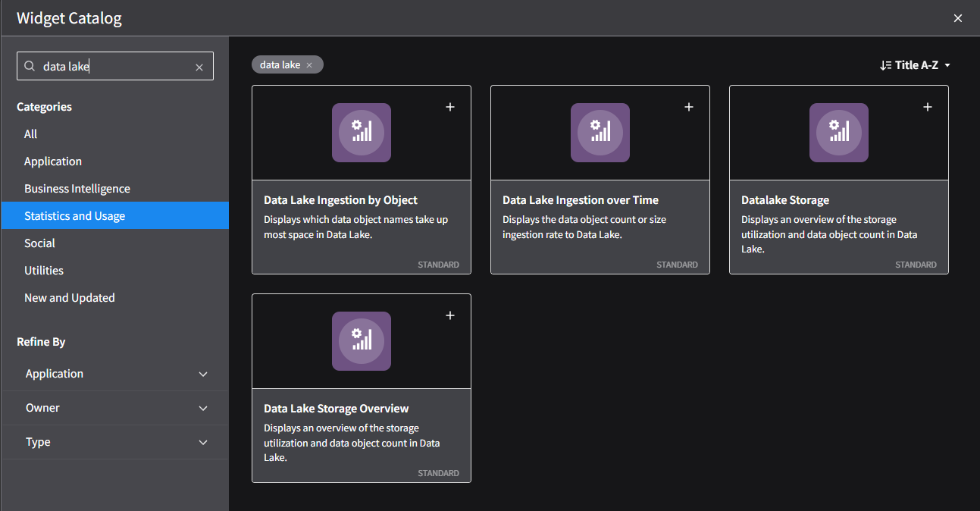Click the Data Lake Storage Overview chart icon

(362, 341)
